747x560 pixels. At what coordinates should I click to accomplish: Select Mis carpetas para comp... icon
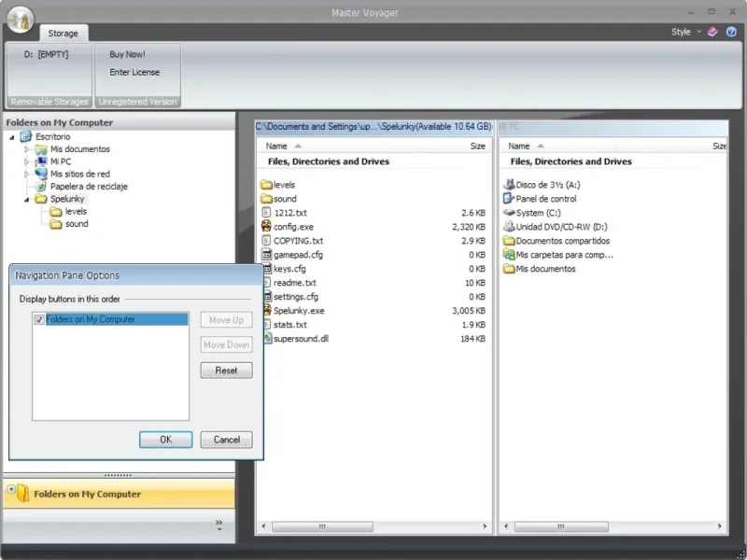(509, 255)
